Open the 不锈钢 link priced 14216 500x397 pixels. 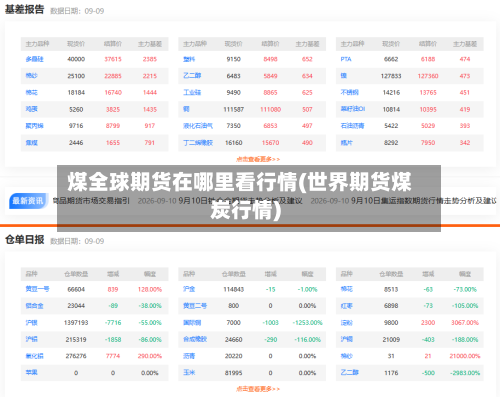click(x=349, y=92)
